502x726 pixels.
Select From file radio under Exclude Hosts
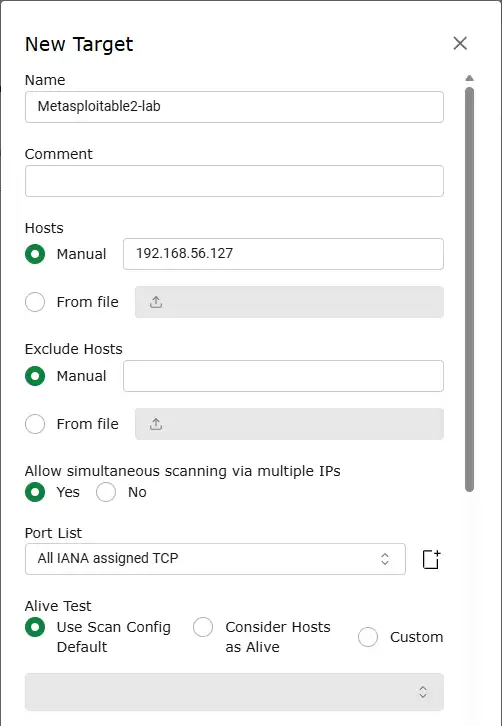click(x=35, y=424)
